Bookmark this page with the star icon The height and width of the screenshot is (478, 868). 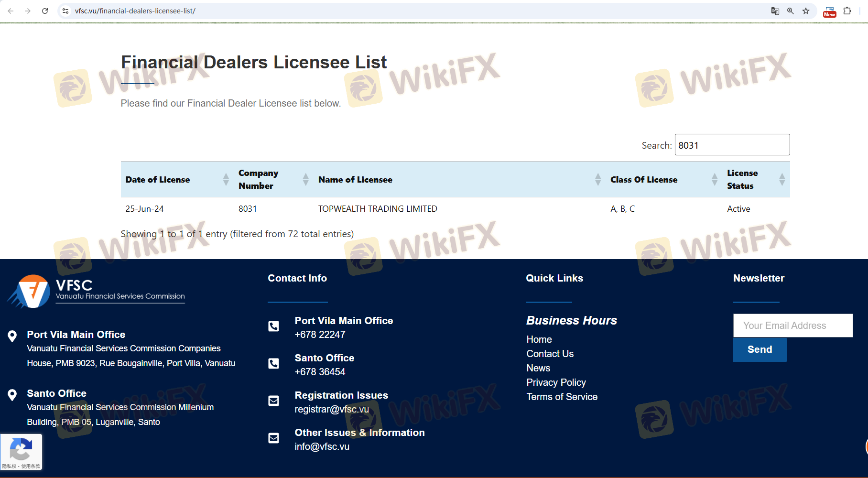pos(806,11)
